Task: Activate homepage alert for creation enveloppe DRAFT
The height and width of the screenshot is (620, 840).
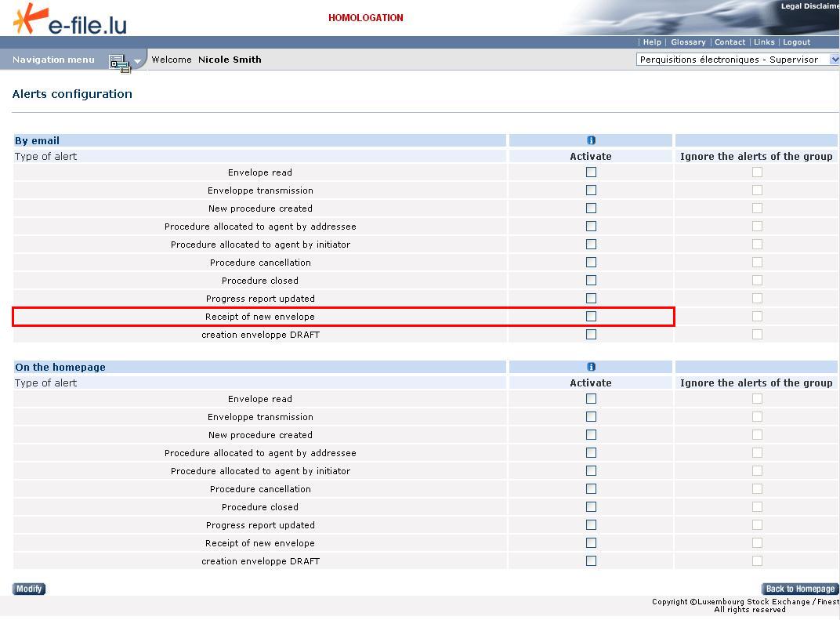Action: coord(591,561)
